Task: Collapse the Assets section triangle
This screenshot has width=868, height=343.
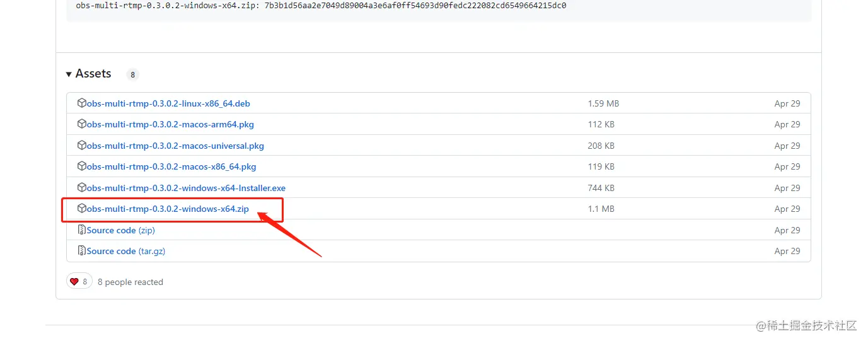Action: pos(69,74)
